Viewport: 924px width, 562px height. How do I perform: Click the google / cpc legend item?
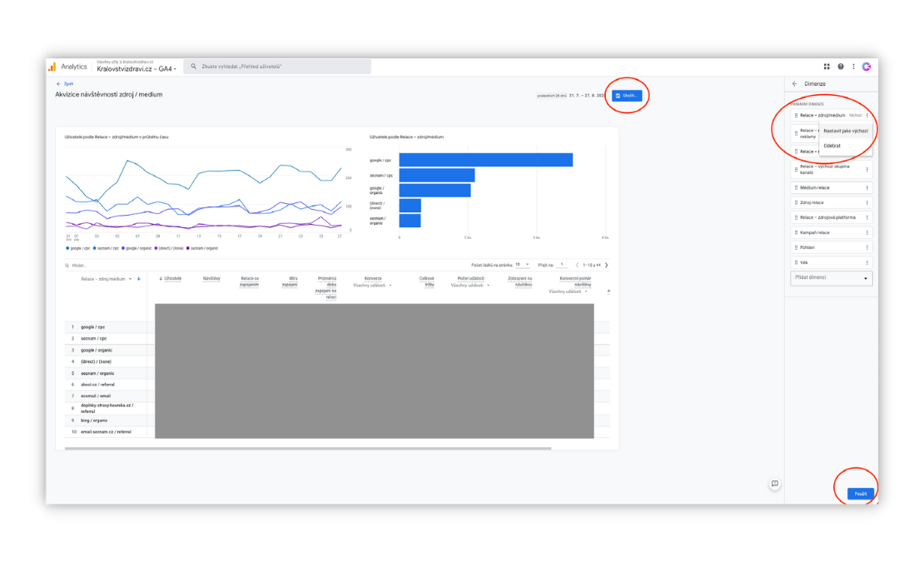(78, 249)
